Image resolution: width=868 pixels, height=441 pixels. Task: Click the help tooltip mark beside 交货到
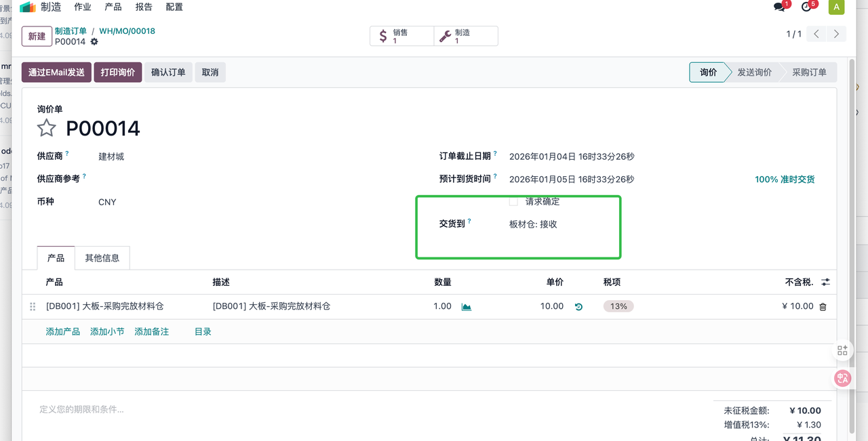469,222
